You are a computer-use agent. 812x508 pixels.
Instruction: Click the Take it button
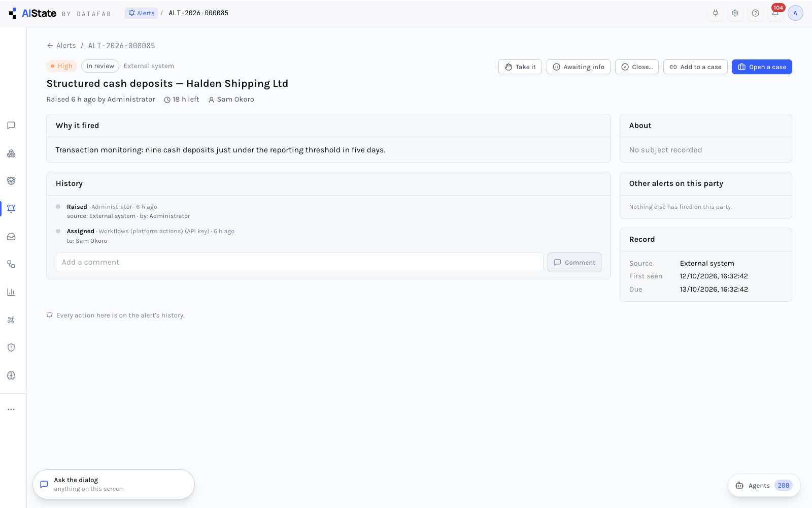coord(520,67)
